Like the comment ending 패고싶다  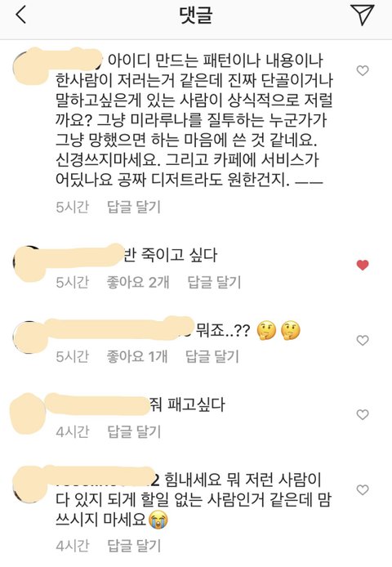coord(363,414)
